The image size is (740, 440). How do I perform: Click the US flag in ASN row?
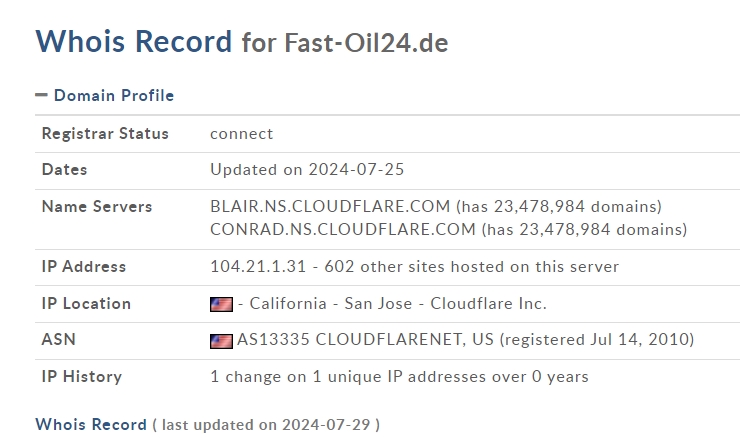click(x=221, y=341)
